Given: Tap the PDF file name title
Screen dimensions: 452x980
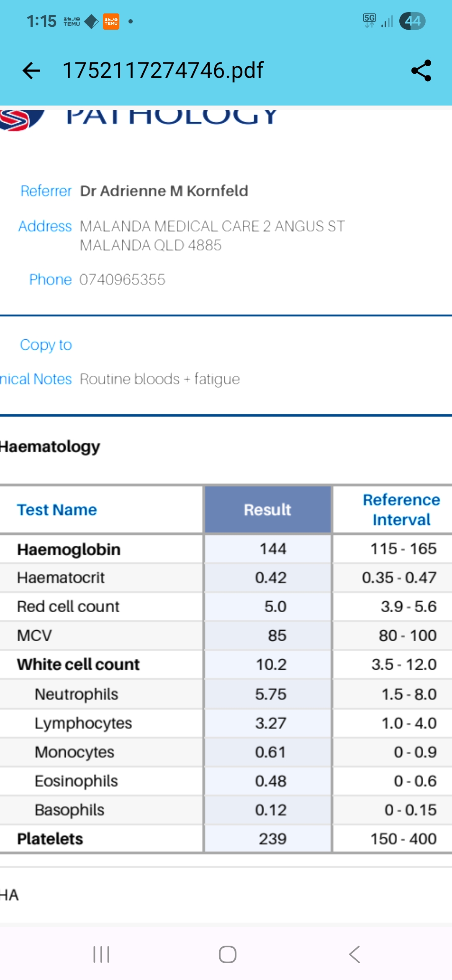Looking at the screenshot, I should click(x=163, y=70).
